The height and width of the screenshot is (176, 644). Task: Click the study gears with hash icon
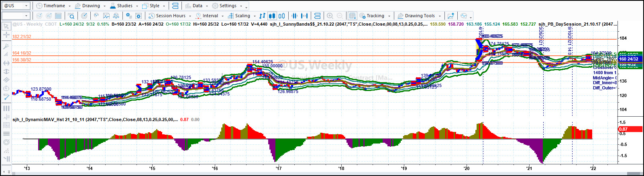click(x=128, y=16)
